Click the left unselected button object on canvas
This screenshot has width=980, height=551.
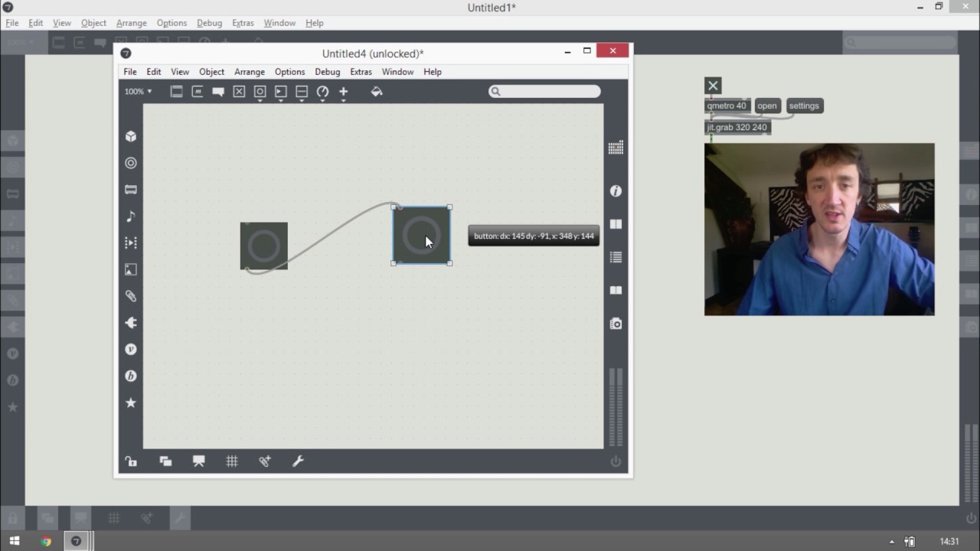click(x=264, y=246)
